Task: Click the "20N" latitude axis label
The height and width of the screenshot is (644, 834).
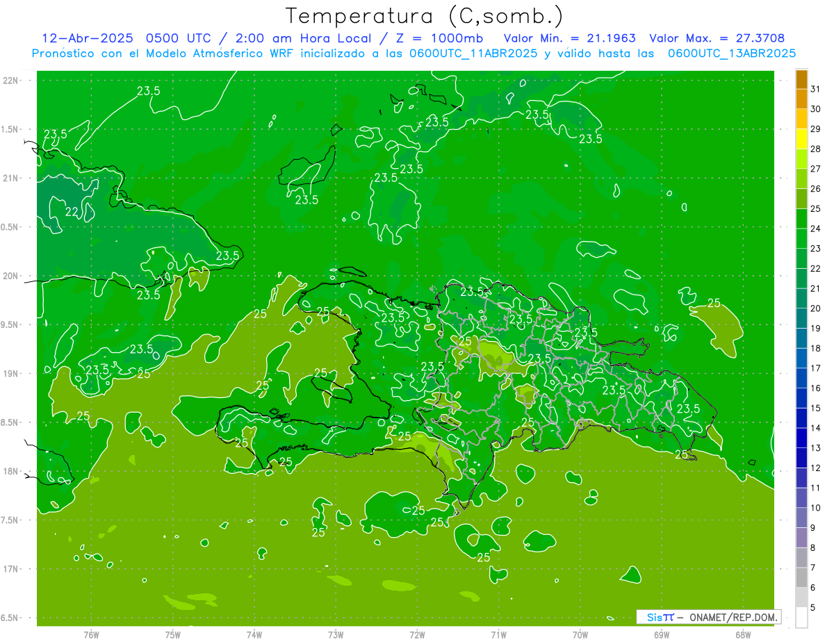Action: 11,276
